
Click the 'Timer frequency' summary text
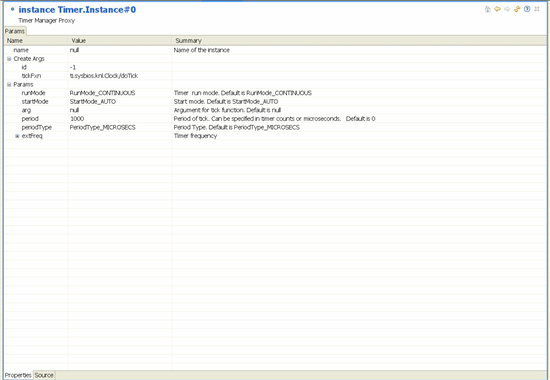[x=195, y=136]
